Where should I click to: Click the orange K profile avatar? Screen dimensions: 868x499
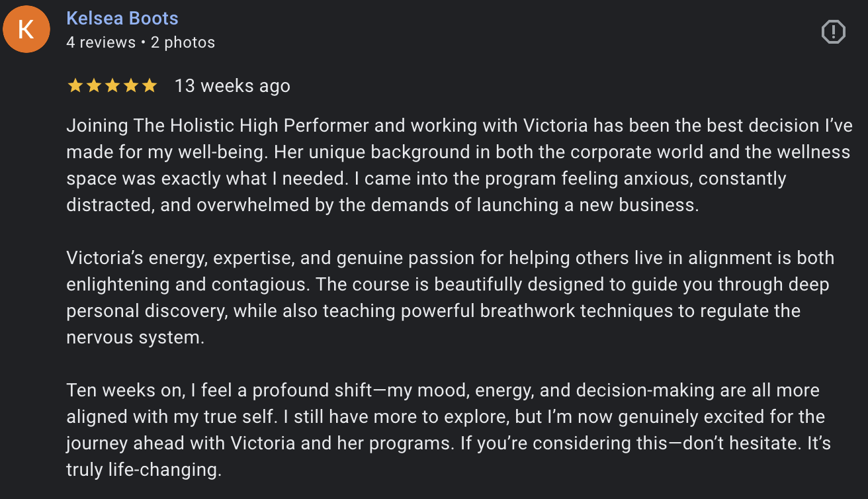(26, 29)
